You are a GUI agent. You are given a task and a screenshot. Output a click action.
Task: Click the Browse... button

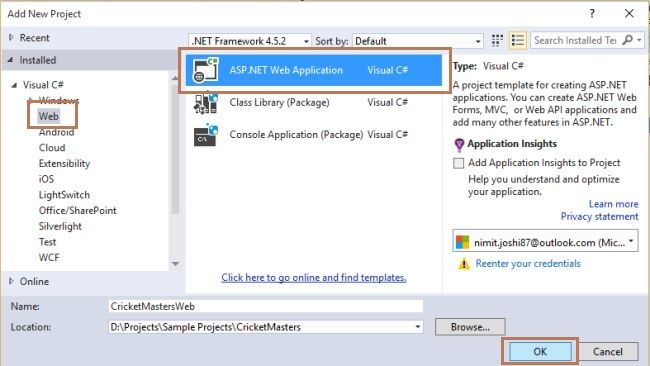[x=470, y=327]
